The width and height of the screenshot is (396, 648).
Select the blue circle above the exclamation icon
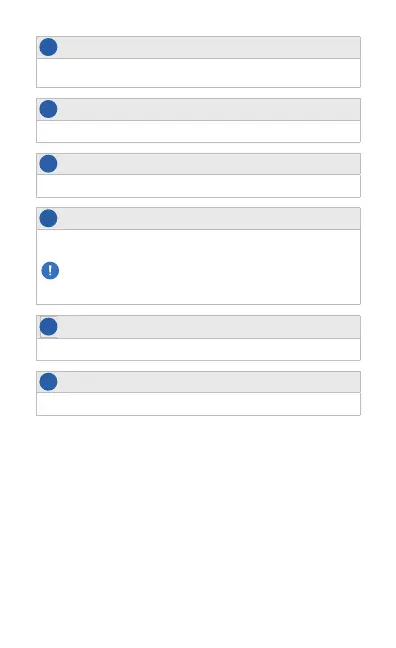coord(48,218)
